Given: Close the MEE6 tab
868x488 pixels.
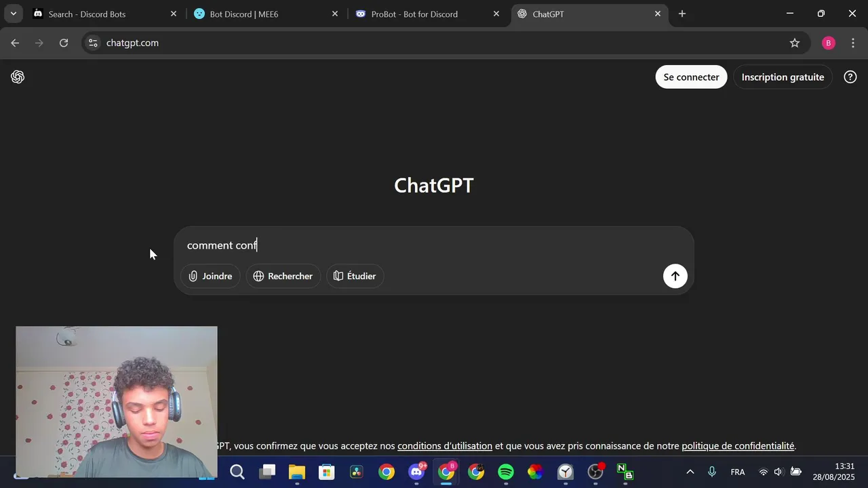Looking at the screenshot, I should [335, 14].
